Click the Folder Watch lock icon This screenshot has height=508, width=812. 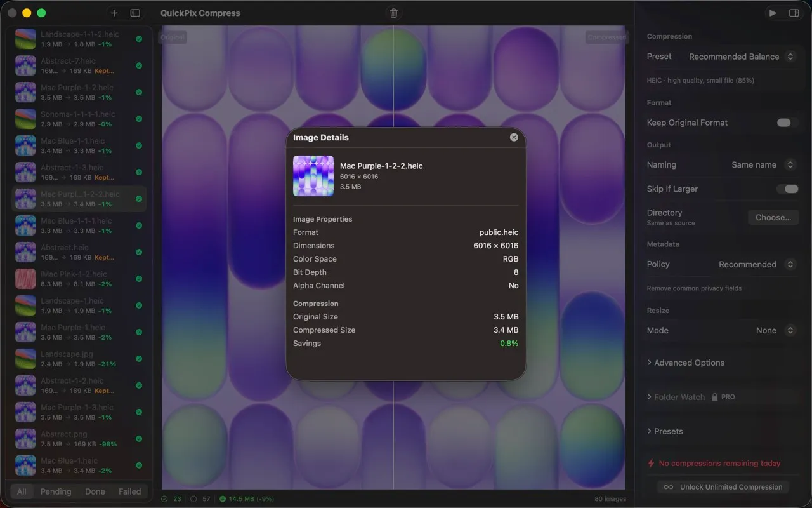point(714,397)
